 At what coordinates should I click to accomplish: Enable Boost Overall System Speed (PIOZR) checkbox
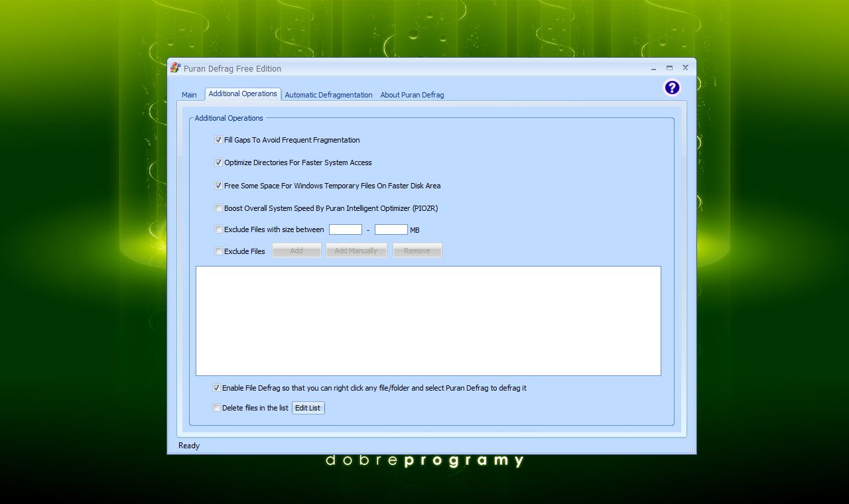pos(218,208)
